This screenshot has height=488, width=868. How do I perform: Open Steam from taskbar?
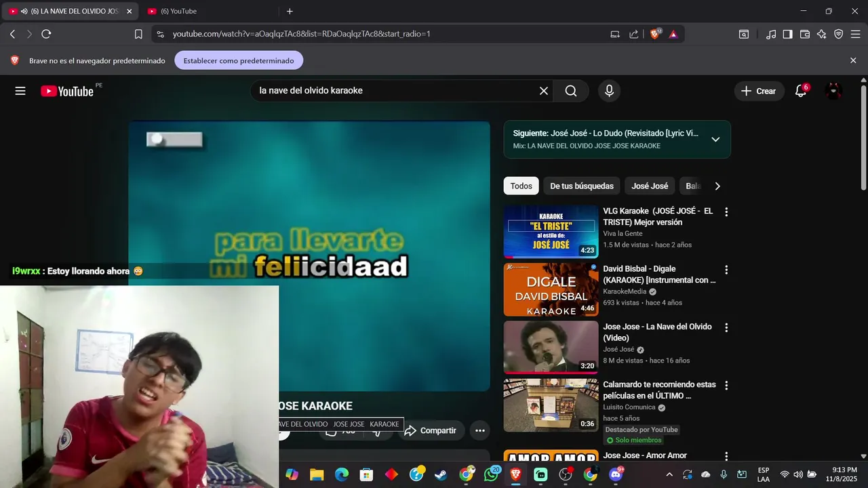click(441, 474)
